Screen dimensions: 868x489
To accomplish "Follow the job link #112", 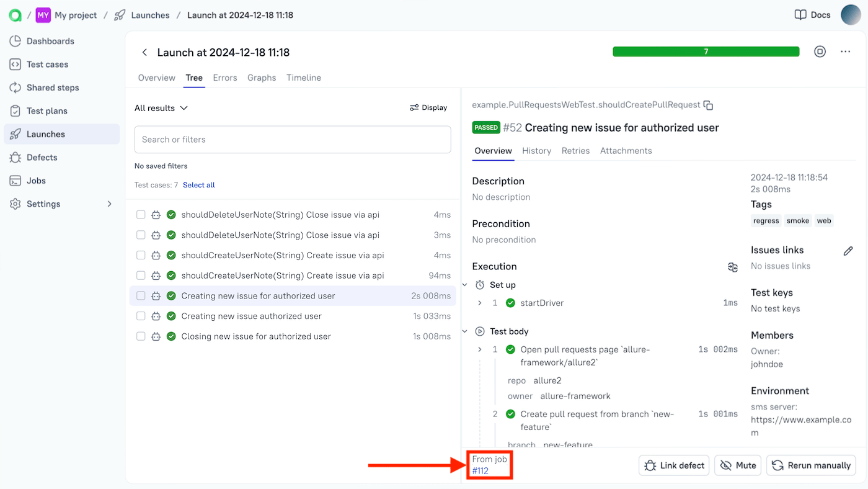I will click(x=480, y=471).
